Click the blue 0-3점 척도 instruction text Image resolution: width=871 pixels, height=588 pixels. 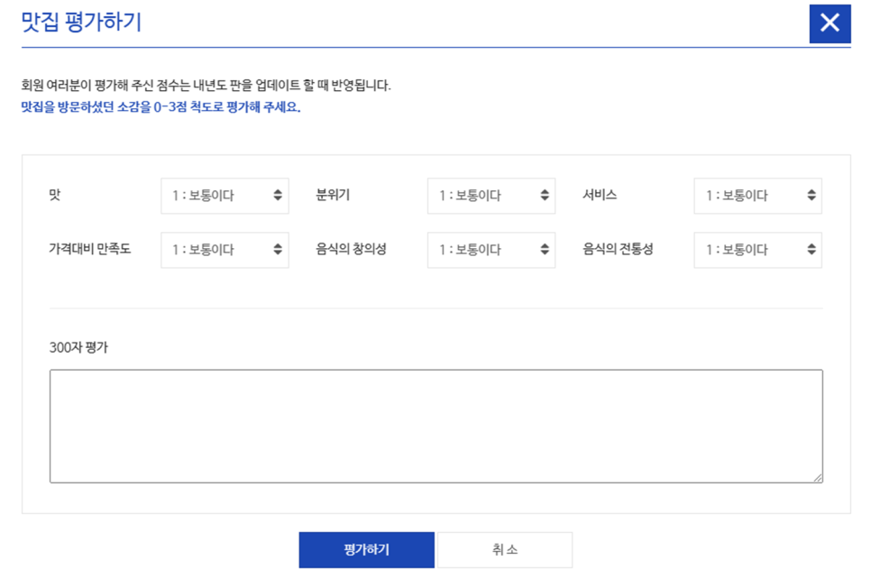[x=160, y=107]
